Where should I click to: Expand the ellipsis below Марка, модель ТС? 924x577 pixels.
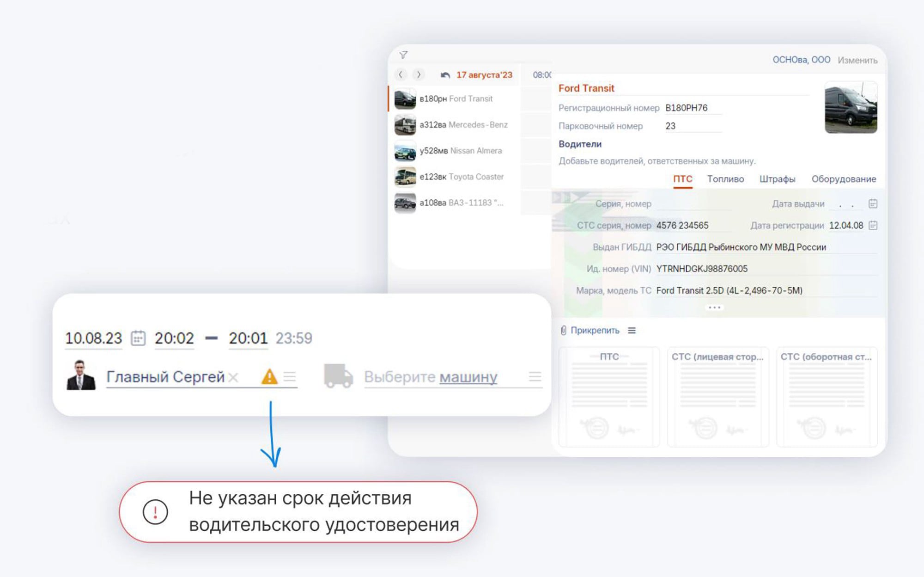point(714,307)
